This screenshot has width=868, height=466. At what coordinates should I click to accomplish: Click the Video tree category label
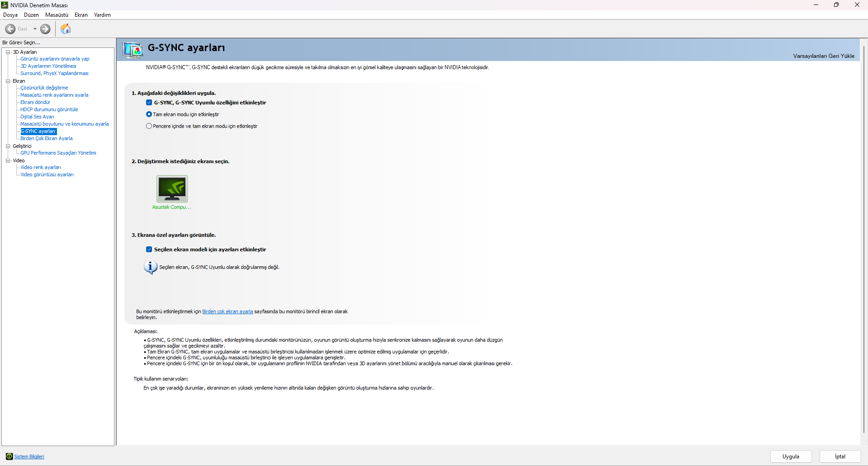(19, 160)
